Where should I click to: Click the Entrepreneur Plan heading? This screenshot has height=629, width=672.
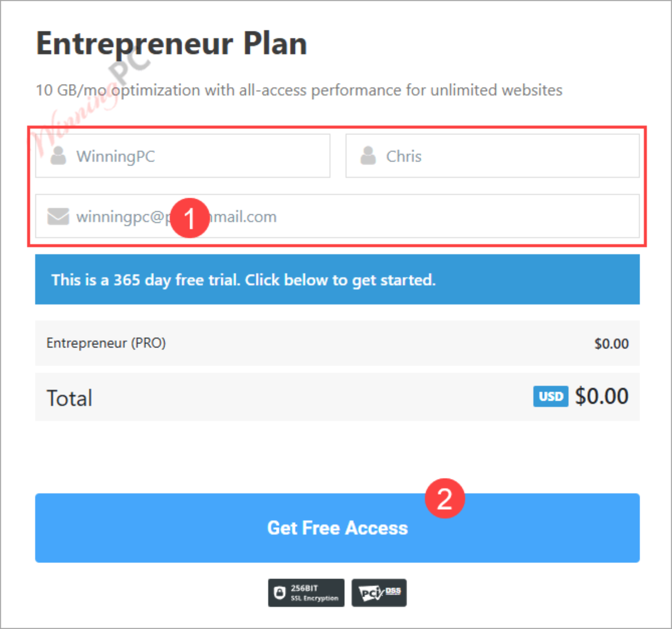click(172, 42)
